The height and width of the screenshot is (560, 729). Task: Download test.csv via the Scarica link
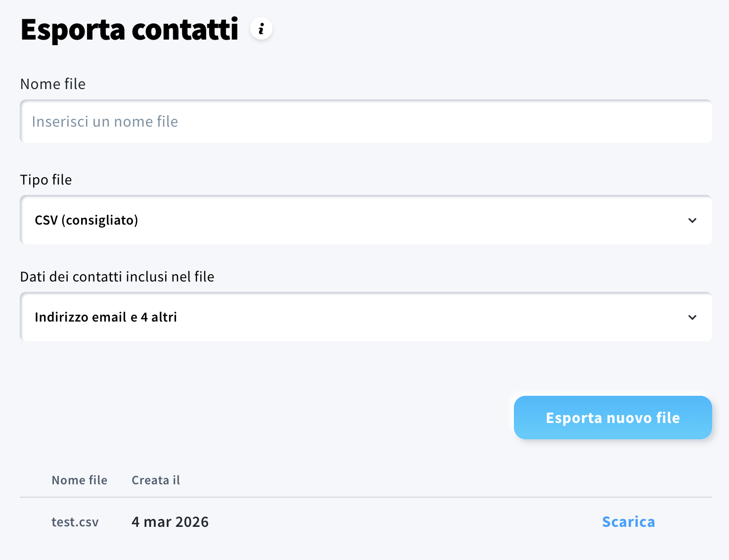click(628, 522)
